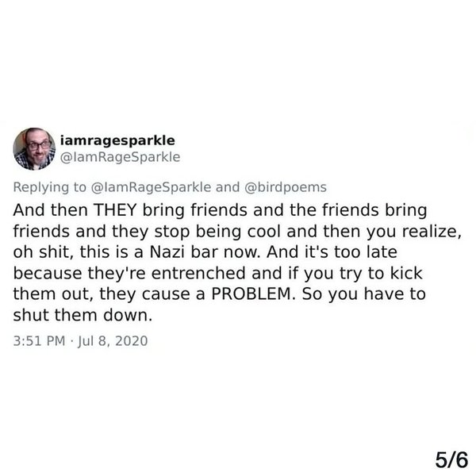The image size is (476, 476).
Task: Open the iamragesparkle profile avatar photo
Action: 34,149
